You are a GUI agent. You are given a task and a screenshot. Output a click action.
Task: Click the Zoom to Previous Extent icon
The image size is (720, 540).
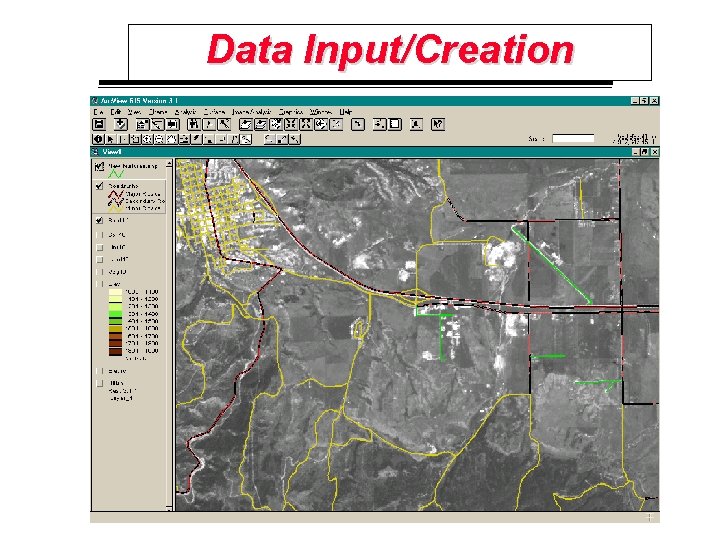click(x=321, y=124)
